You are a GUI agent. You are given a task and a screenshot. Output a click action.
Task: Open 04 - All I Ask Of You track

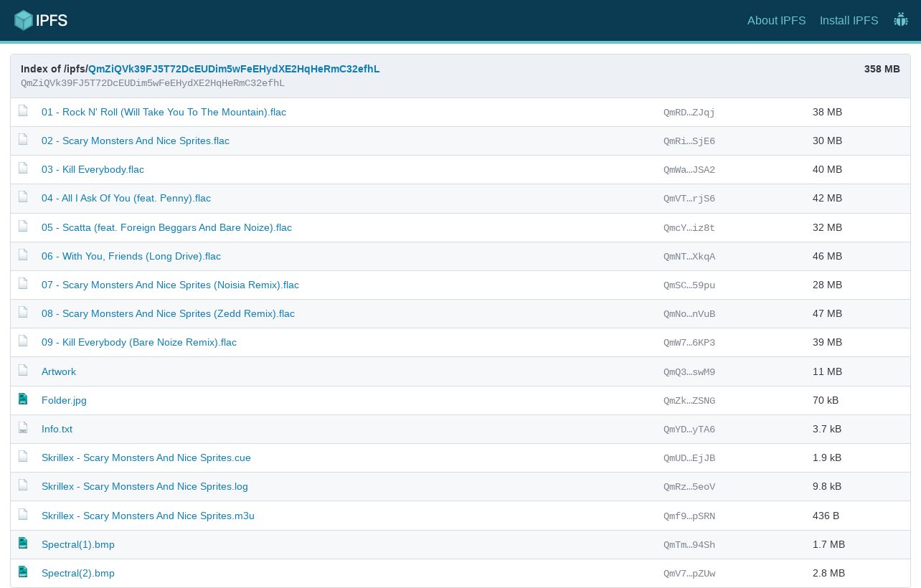(126, 198)
